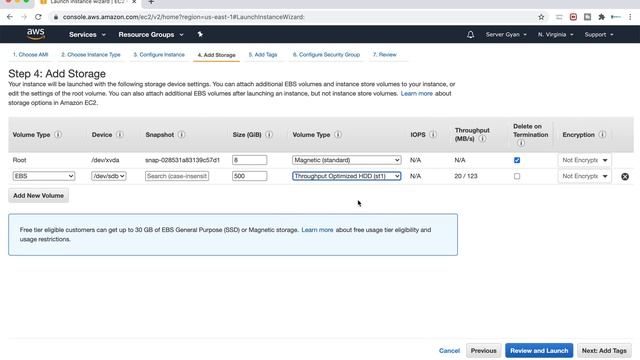Click the Device column info icon
Image resolution: width=640 pixels, height=360 pixels.
tap(120, 135)
